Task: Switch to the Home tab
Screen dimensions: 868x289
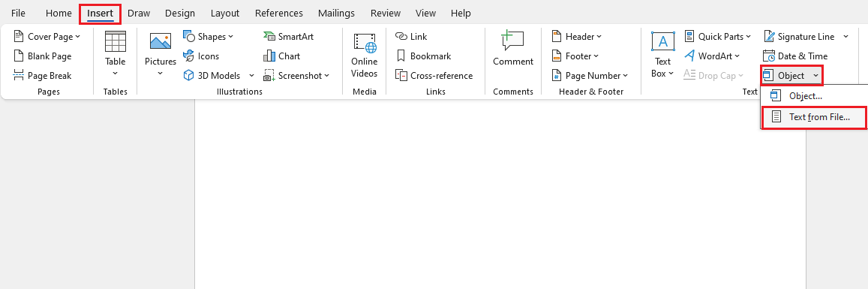Action: (58, 14)
